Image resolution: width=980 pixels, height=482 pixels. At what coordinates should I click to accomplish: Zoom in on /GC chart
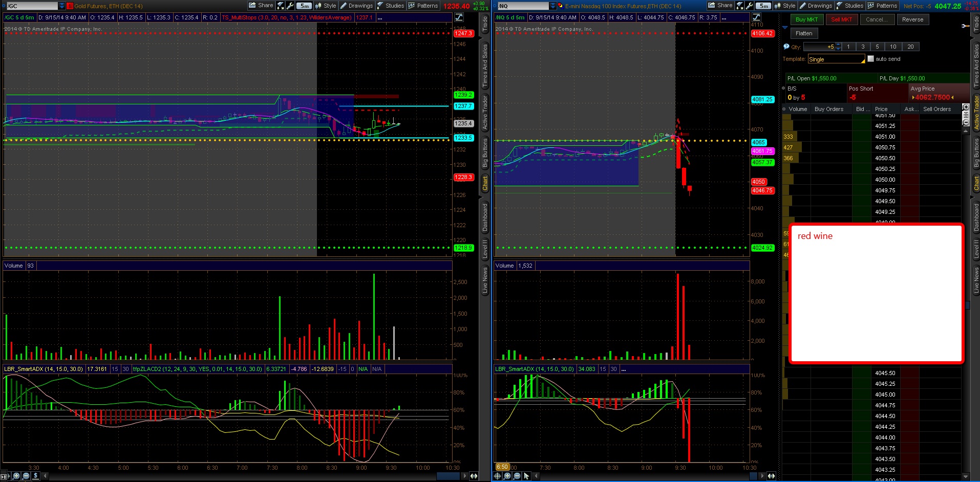coord(16,476)
